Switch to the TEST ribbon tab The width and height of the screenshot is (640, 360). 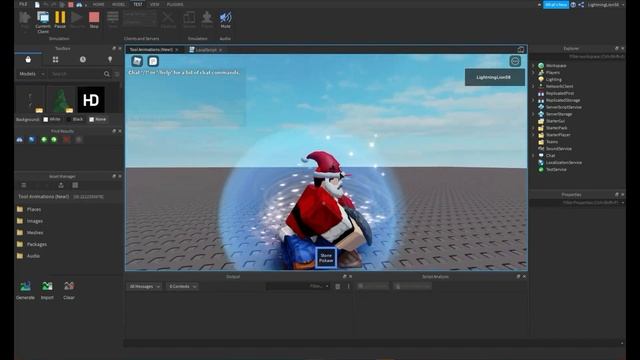138,4
